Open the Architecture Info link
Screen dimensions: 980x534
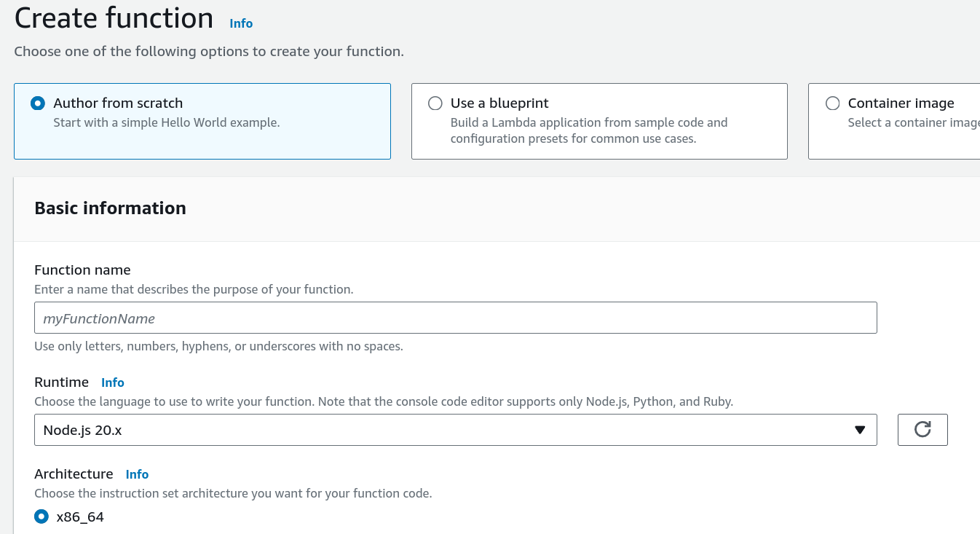point(137,474)
